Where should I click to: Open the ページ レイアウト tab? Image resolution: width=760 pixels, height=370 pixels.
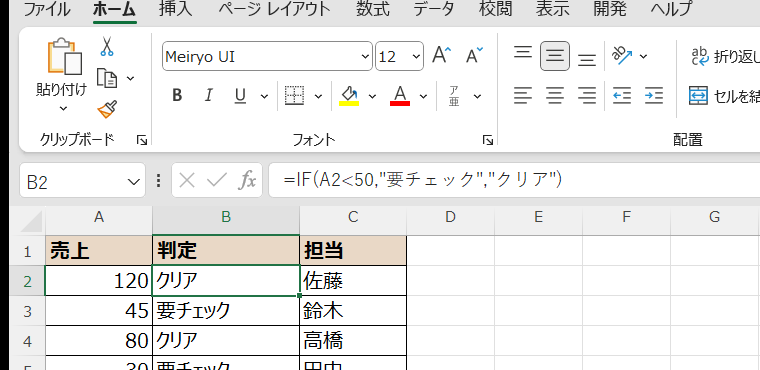pos(274,9)
